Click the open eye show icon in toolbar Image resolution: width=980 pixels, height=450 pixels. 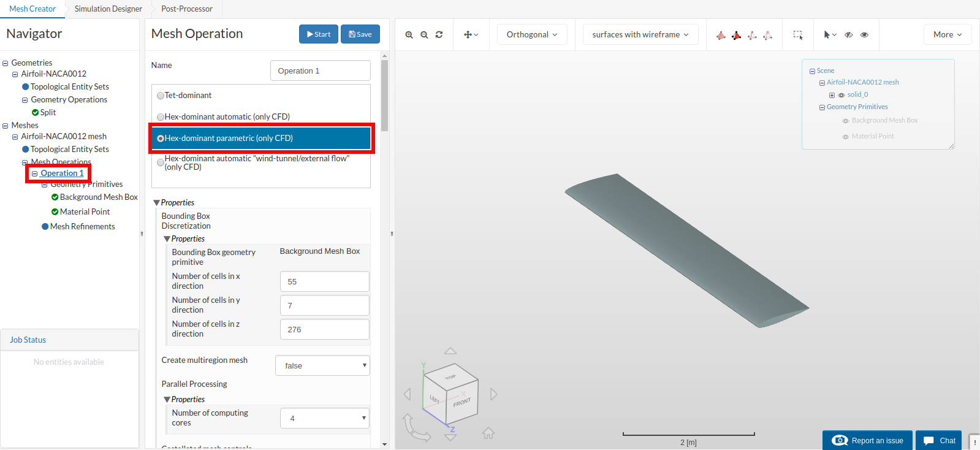tap(864, 35)
